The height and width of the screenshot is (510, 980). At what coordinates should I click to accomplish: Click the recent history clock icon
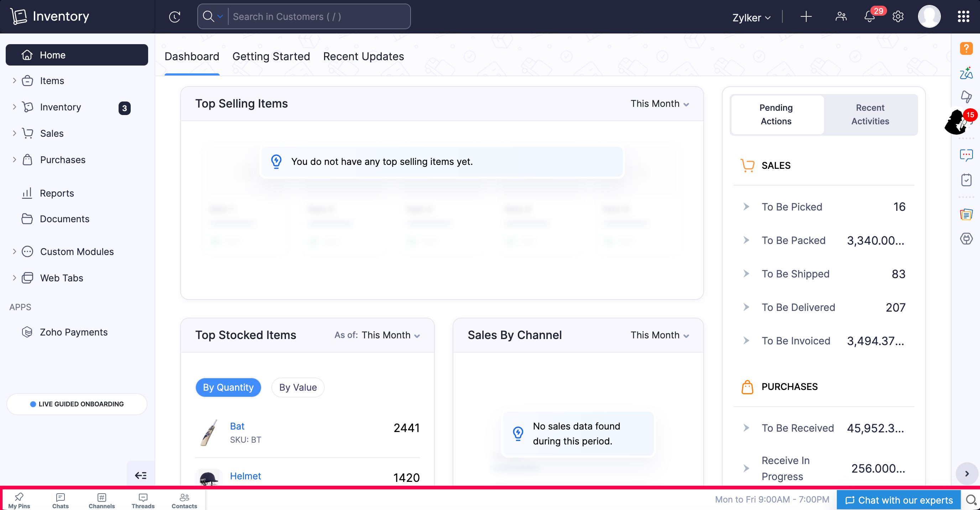tap(174, 17)
